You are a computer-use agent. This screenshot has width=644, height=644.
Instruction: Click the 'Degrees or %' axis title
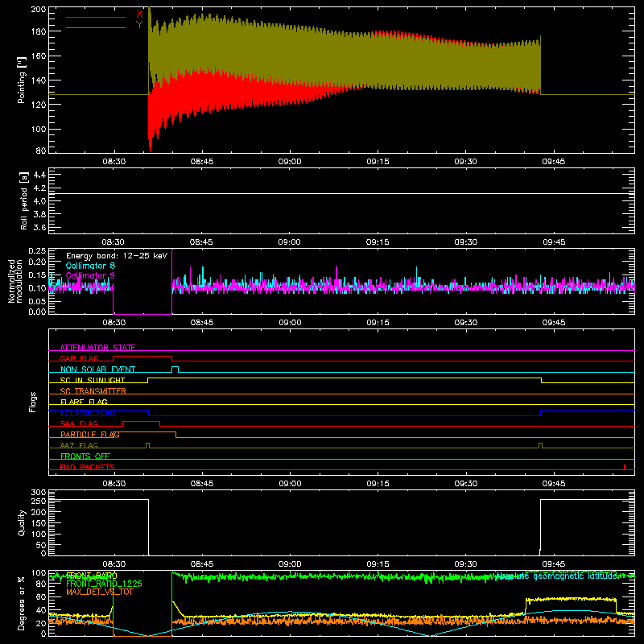coord(22,603)
